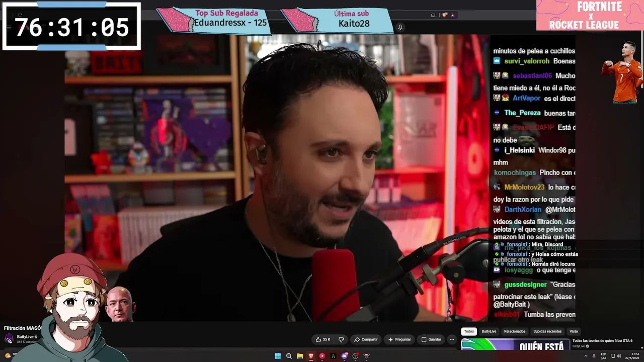This screenshot has width=644, height=362.
Task: Click chat username The_Pereza
Action: coord(522,113)
